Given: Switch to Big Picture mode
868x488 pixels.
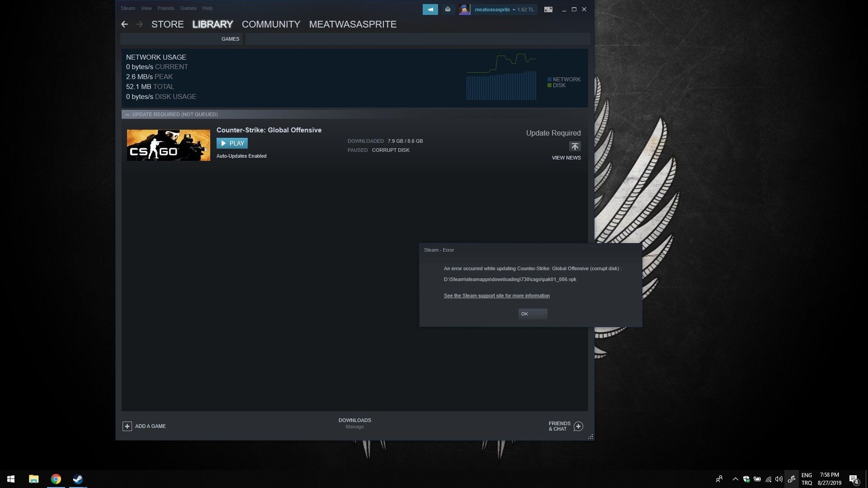Looking at the screenshot, I should pyautogui.click(x=548, y=9).
